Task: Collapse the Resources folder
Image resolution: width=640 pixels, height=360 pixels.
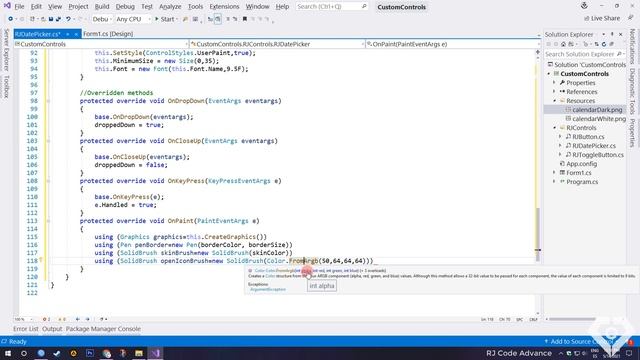Action: 554,101
